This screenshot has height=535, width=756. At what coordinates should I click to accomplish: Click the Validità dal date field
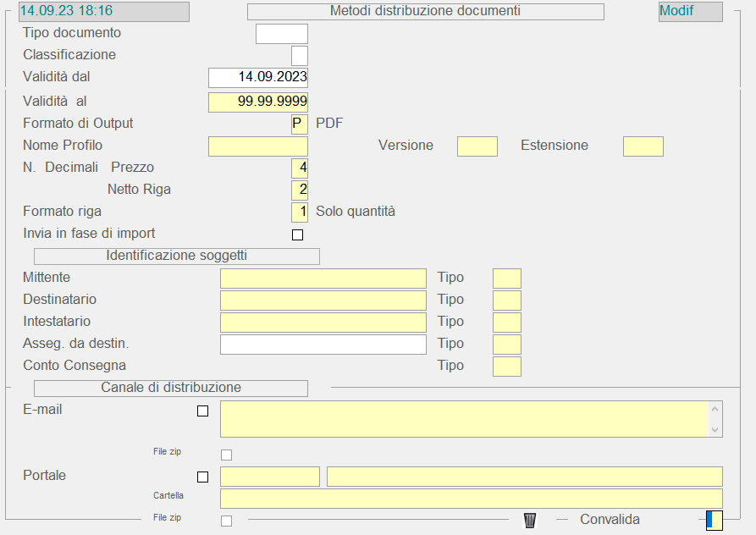point(258,77)
